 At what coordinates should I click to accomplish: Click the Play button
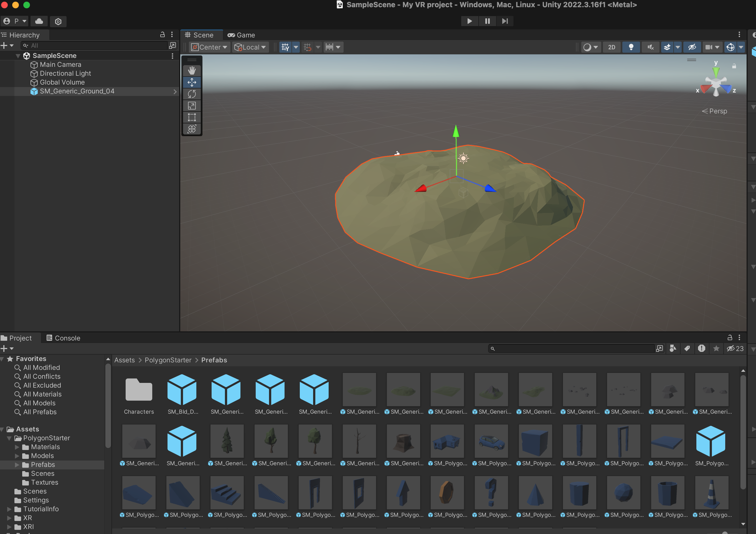(x=469, y=21)
